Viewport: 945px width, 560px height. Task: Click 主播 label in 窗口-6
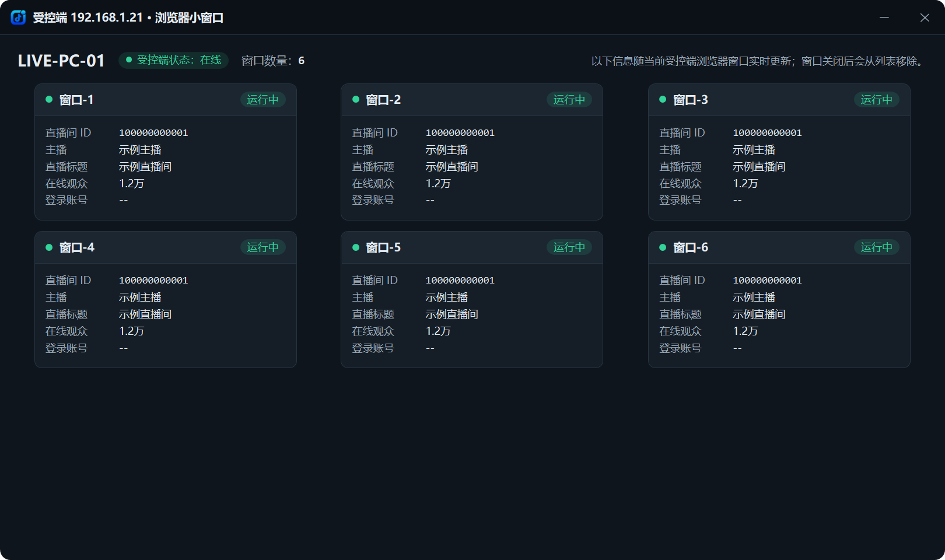click(x=670, y=297)
